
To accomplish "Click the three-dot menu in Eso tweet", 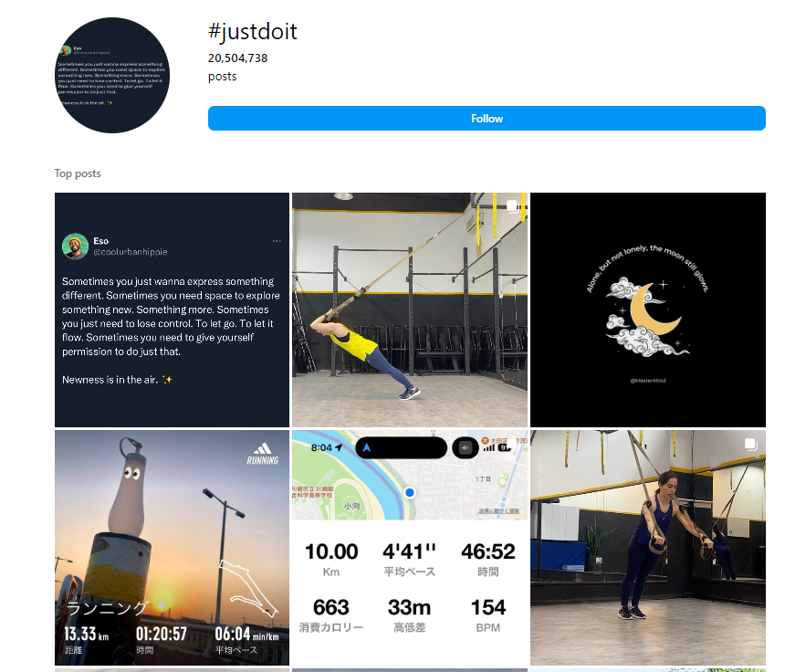I will coord(277,241).
